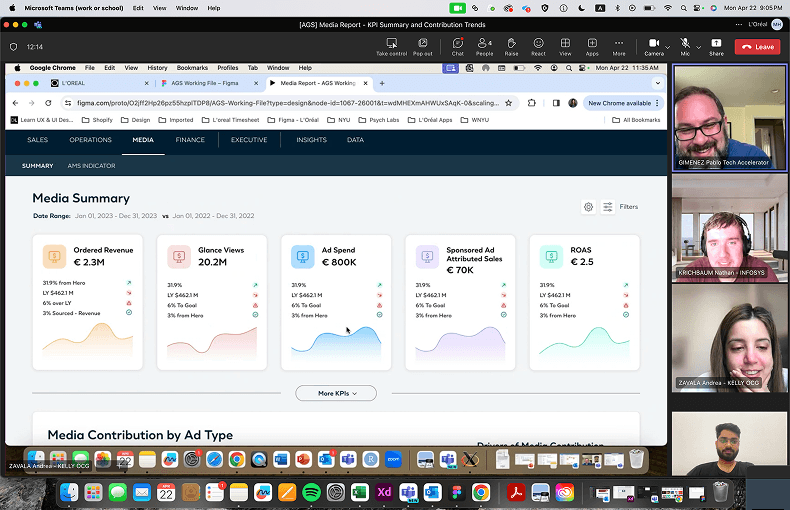Image resolution: width=790 pixels, height=510 pixels.
Task: Click the shared Chrome address bar
Action: [288, 103]
